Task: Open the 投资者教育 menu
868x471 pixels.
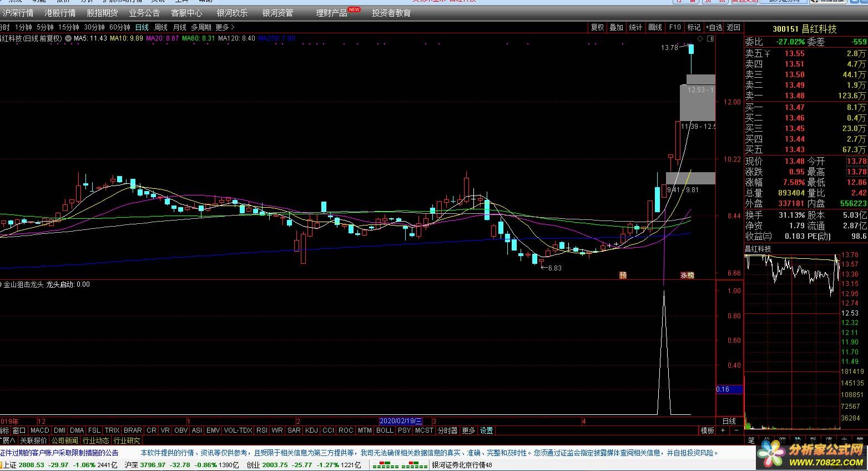Action: [x=391, y=13]
